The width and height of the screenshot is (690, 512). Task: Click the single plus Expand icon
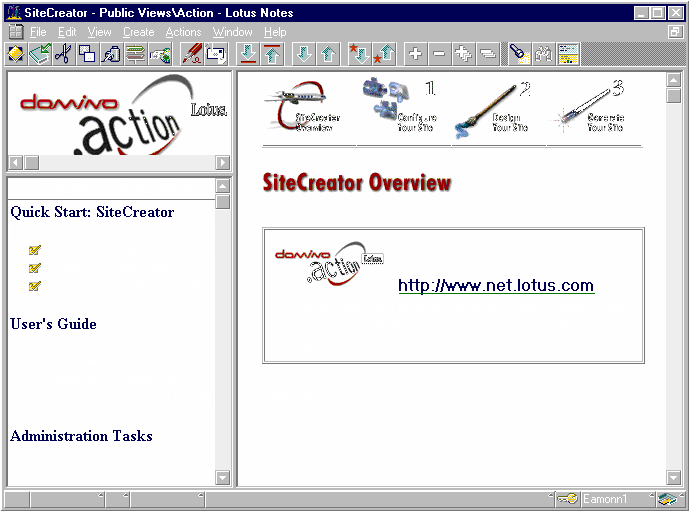click(x=415, y=54)
